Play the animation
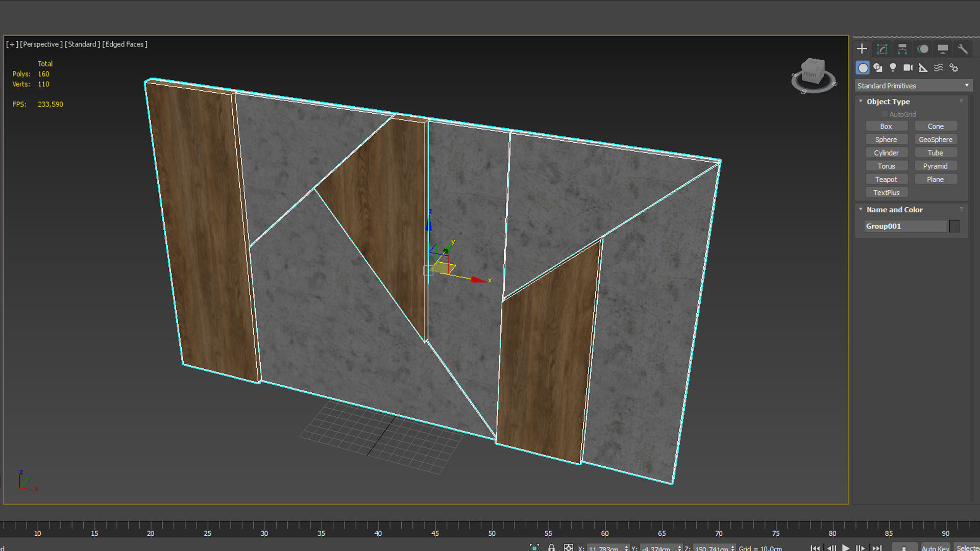Image resolution: width=980 pixels, height=551 pixels. point(846,548)
